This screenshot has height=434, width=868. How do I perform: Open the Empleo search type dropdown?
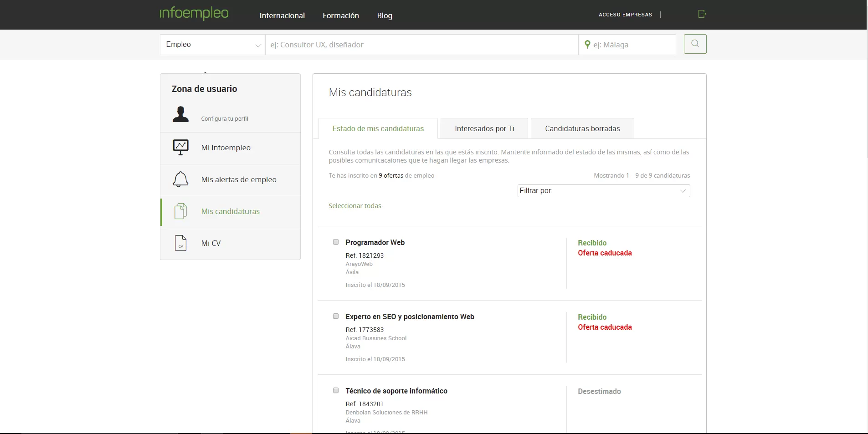click(x=213, y=45)
